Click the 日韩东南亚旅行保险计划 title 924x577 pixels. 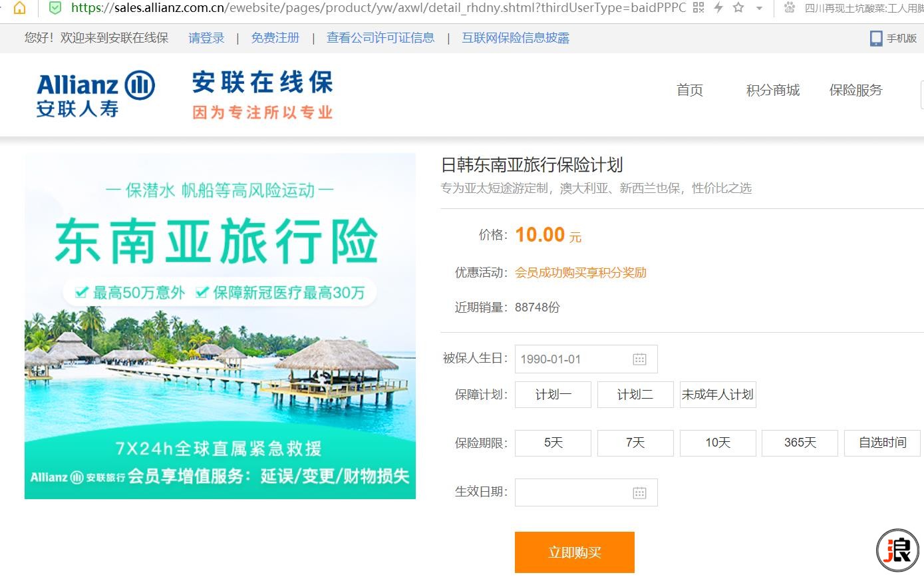532,165
